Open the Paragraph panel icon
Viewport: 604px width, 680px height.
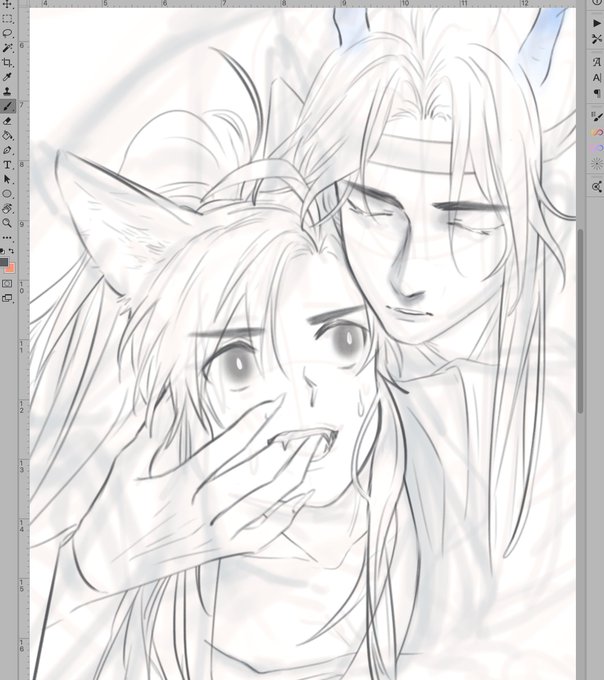(597, 93)
